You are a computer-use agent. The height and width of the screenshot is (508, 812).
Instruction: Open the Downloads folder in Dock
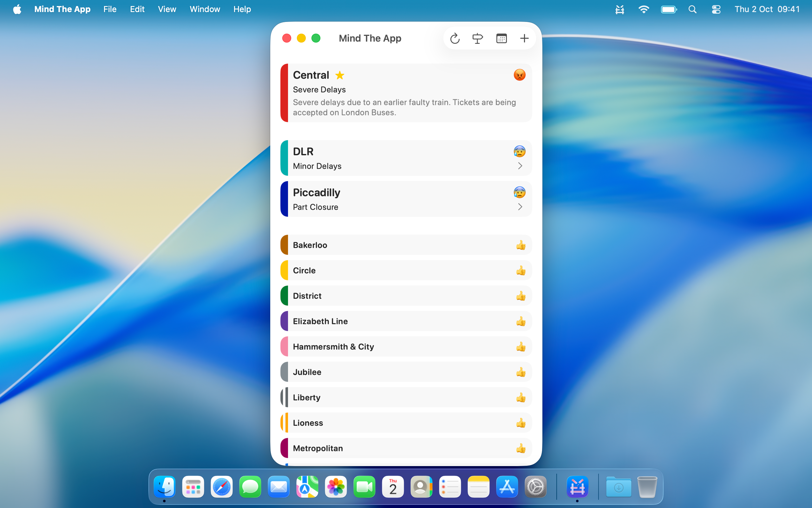[x=619, y=486]
